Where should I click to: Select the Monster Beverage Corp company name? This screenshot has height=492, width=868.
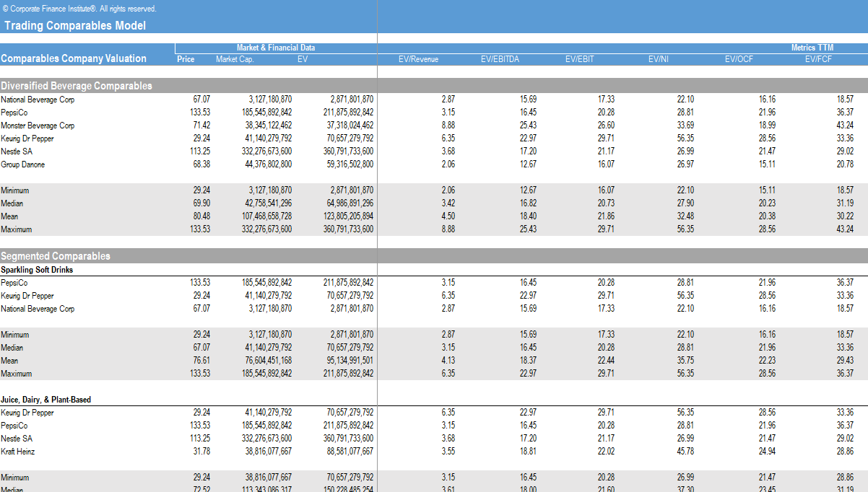pyautogui.click(x=38, y=126)
